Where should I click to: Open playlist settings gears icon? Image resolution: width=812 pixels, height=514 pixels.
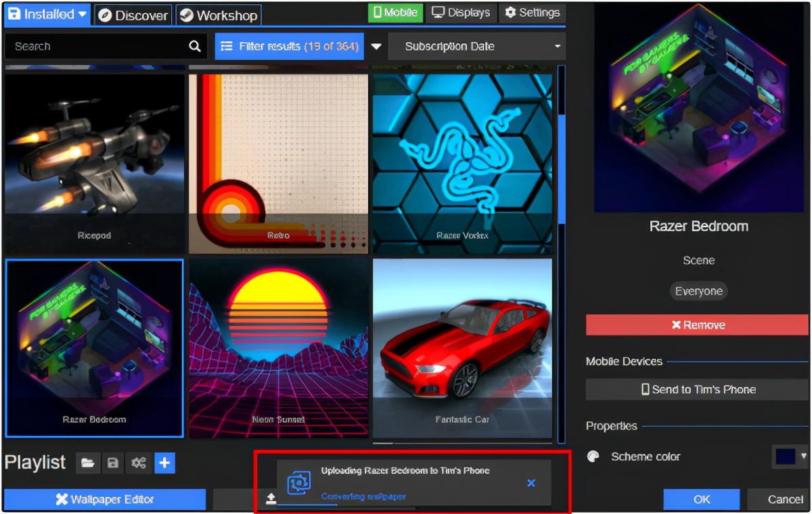139,463
